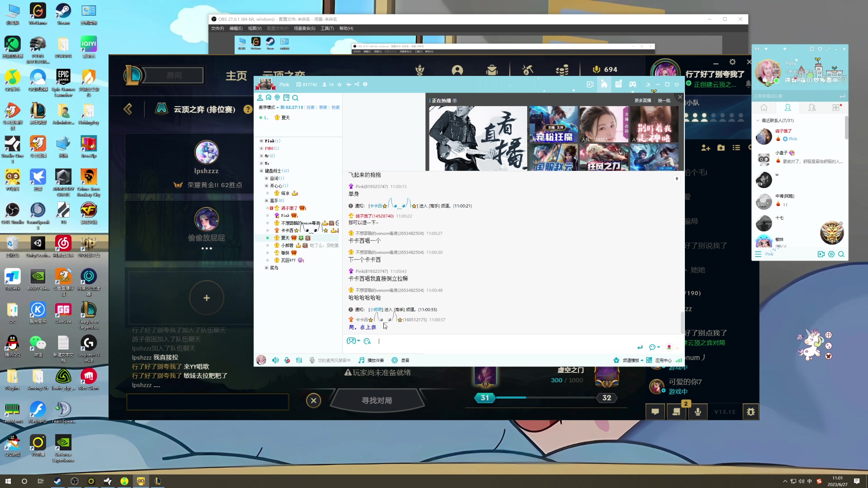Click the speaker volume icon in YY
This screenshot has width=868, height=488.
click(275, 360)
